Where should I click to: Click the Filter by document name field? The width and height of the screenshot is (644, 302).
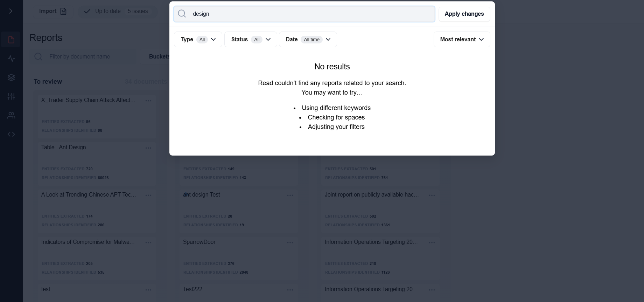coord(83,56)
